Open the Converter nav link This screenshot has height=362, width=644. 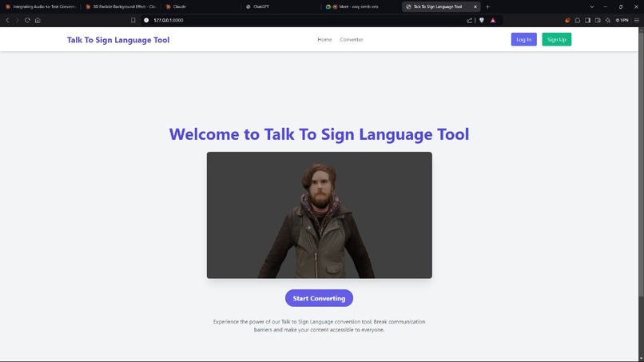(x=351, y=39)
